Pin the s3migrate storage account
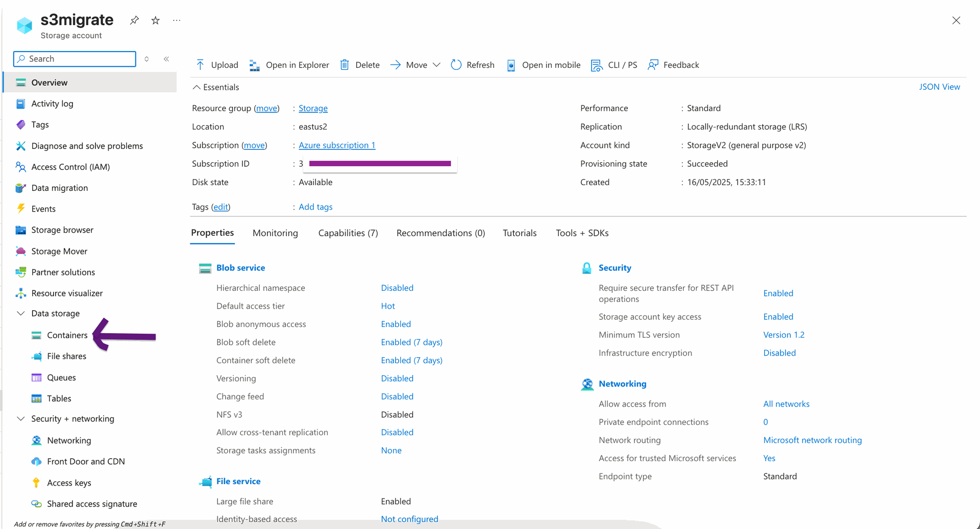Image resolution: width=980 pixels, height=529 pixels. click(134, 20)
